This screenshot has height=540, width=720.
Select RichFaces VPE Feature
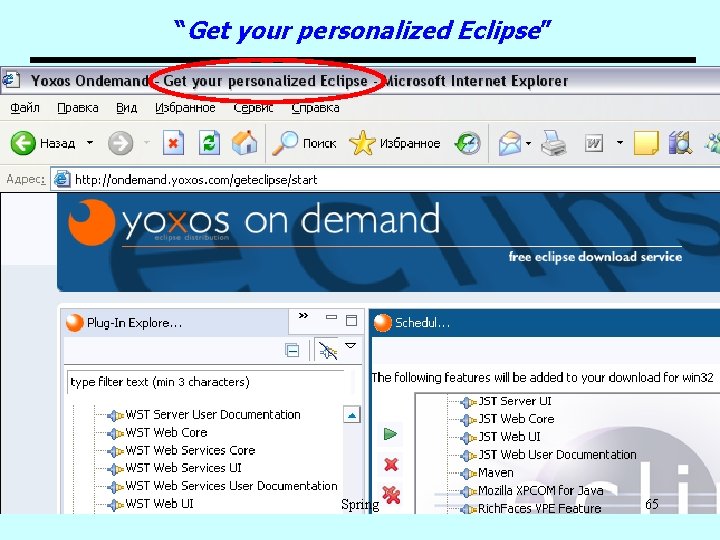(x=540, y=508)
